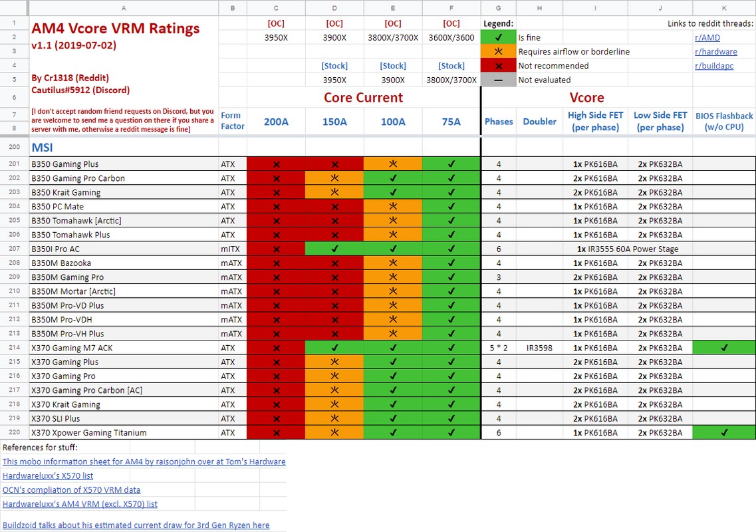This screenshot has width=756, height=532.
Task: Click the 'MSI' section heading cell
Action: [x=124, y=147]
